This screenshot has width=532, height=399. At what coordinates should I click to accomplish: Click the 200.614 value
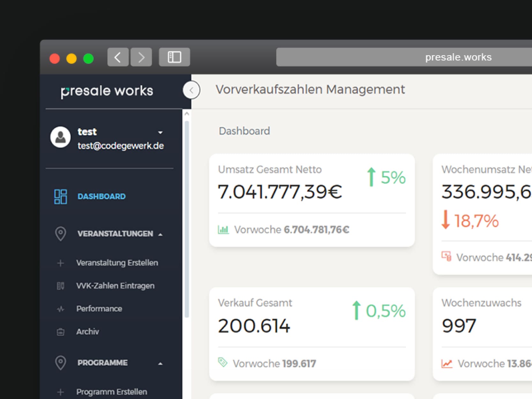point(254,326)
